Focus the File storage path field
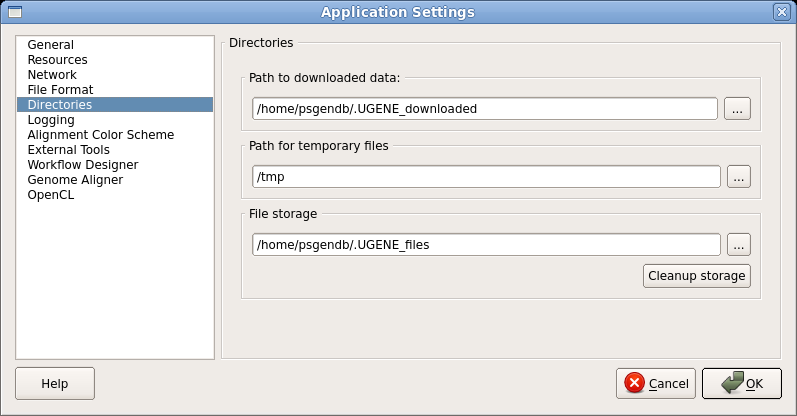This screenshot has width=797, height=416. [x=486, y=245]
